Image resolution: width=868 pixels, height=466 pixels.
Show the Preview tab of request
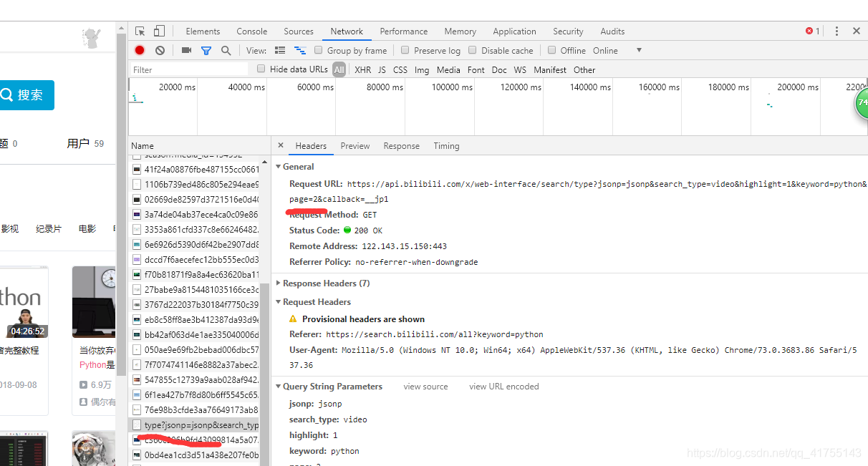tap(355, 145)
